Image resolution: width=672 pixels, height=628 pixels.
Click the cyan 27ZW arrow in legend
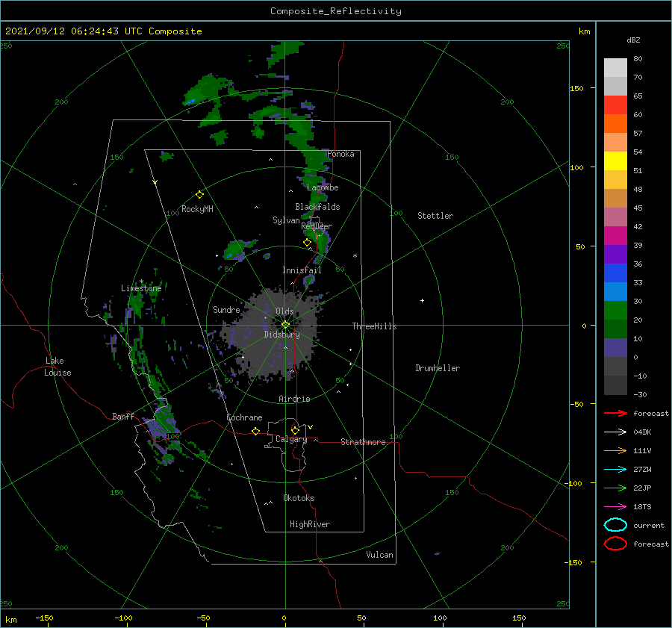point(615,470)
